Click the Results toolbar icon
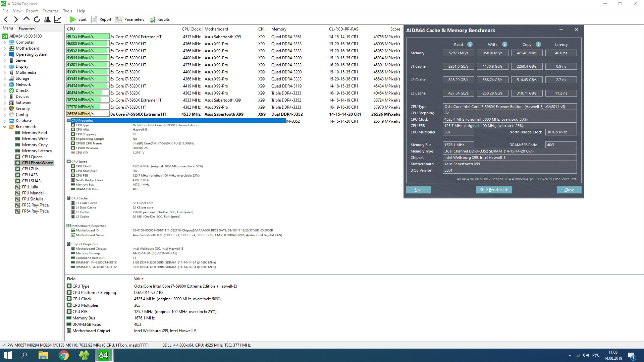644x362 pixels. point(152,19)
